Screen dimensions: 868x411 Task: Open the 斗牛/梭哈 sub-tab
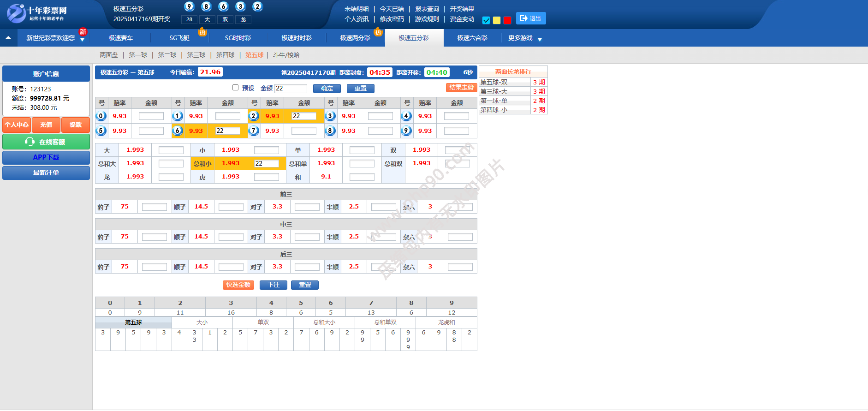click(286, 55)
